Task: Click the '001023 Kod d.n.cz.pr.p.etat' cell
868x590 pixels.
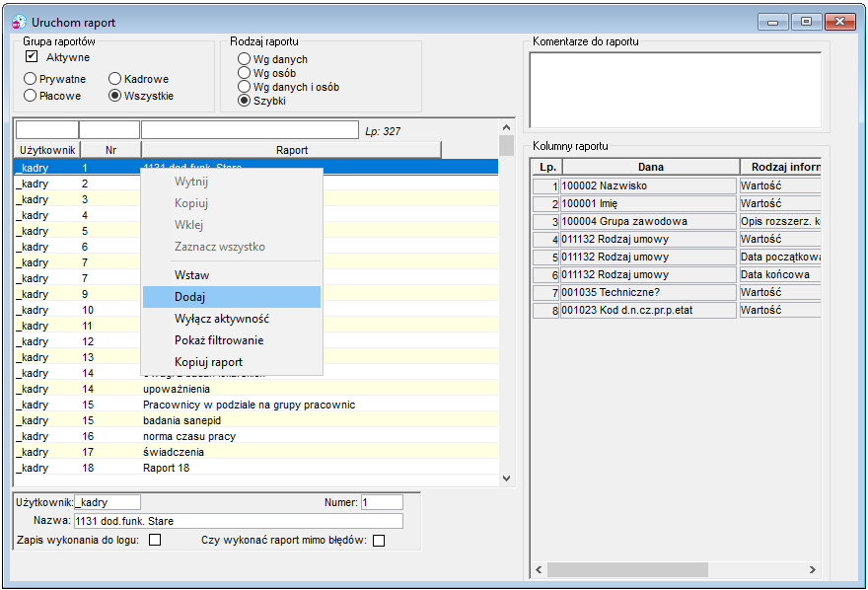Action: pyautogui.click(x=648, y=310)
